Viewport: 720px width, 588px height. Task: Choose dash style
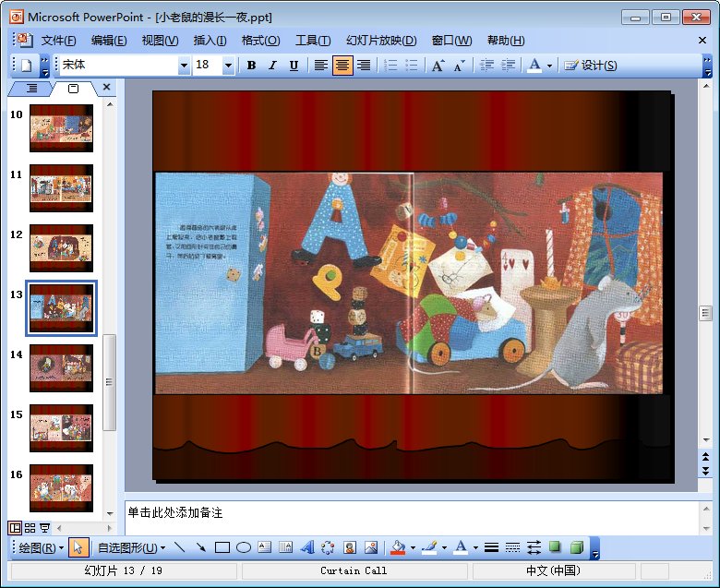click(512, 547)
